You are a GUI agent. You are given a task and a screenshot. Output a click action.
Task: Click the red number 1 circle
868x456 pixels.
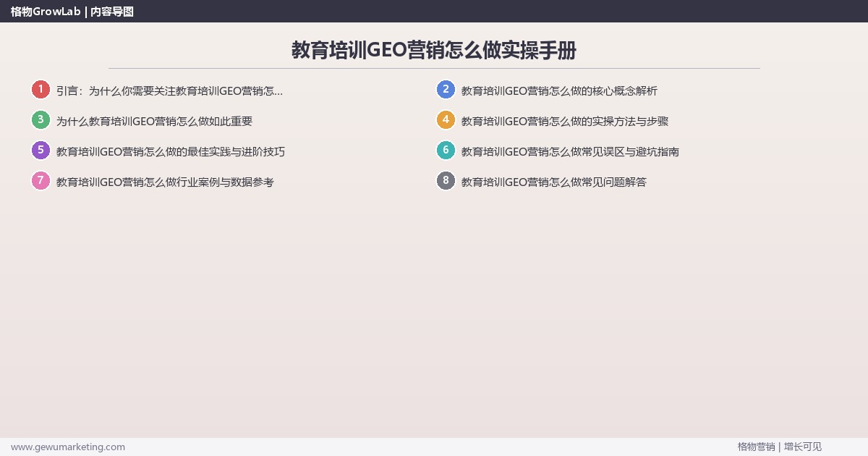[41, 90]
